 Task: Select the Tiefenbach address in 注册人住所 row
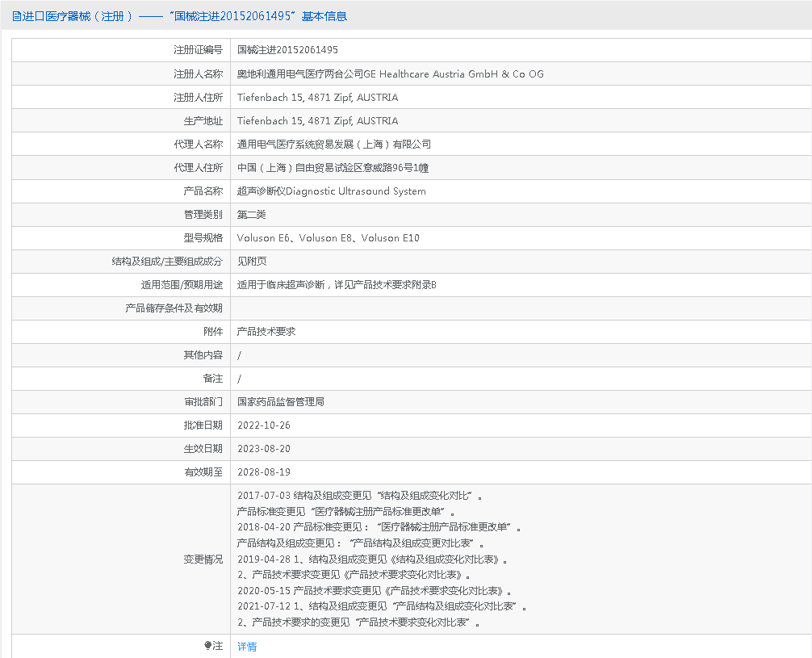coord(317,98)
